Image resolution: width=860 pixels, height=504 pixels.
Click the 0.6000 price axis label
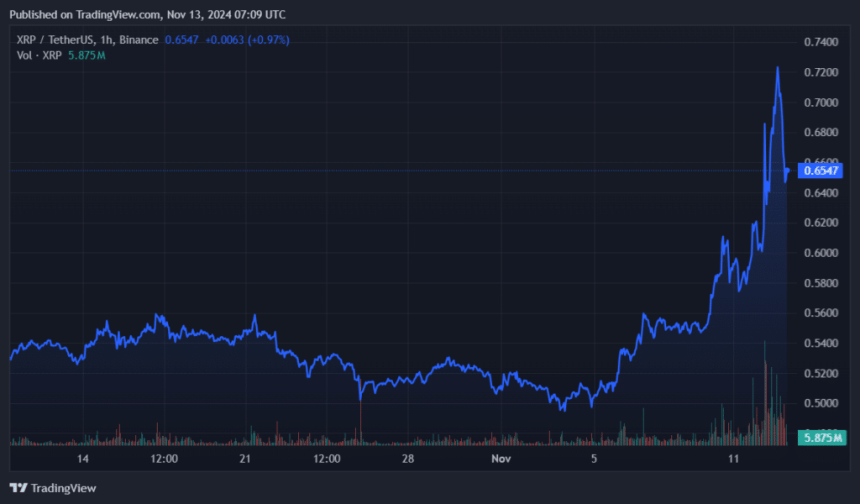click(x=821, y=253)
